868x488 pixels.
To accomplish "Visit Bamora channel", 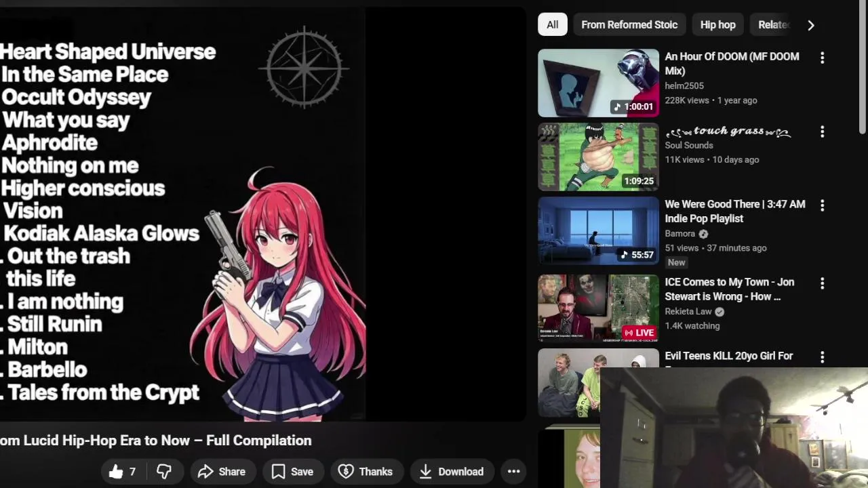I will tap(680, 233).
